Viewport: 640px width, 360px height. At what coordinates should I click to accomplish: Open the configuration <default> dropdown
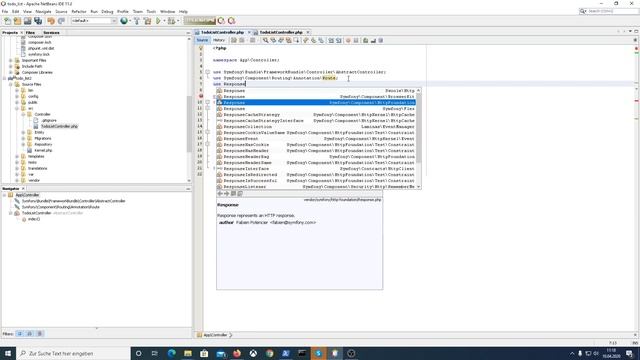point(94,21)
